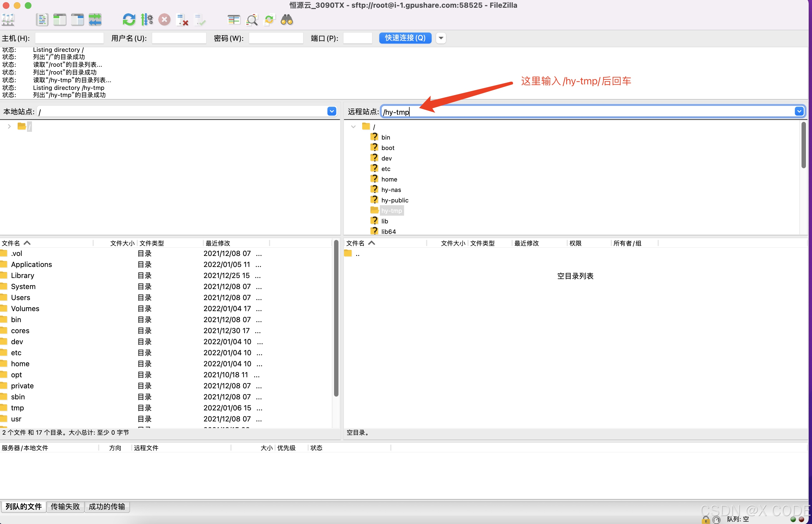The width and height of the screenshot is (812, 524).
Task: Click the refresh file lists icon
Action: tap(129, 20)
